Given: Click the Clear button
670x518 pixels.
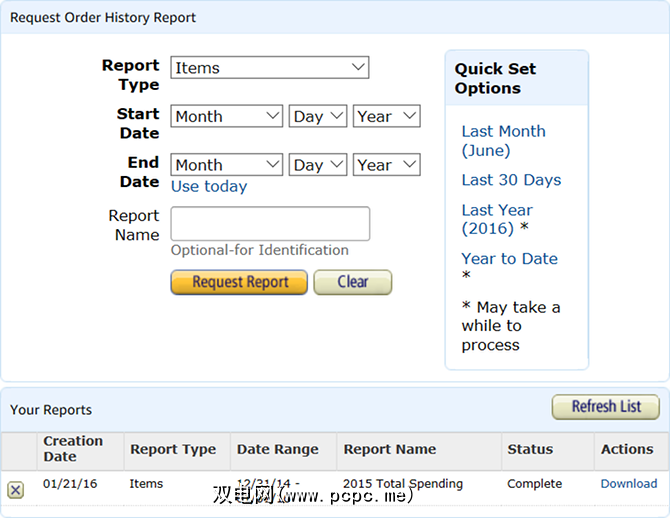Looking at the screenshot, I should (x=352, y=282).
